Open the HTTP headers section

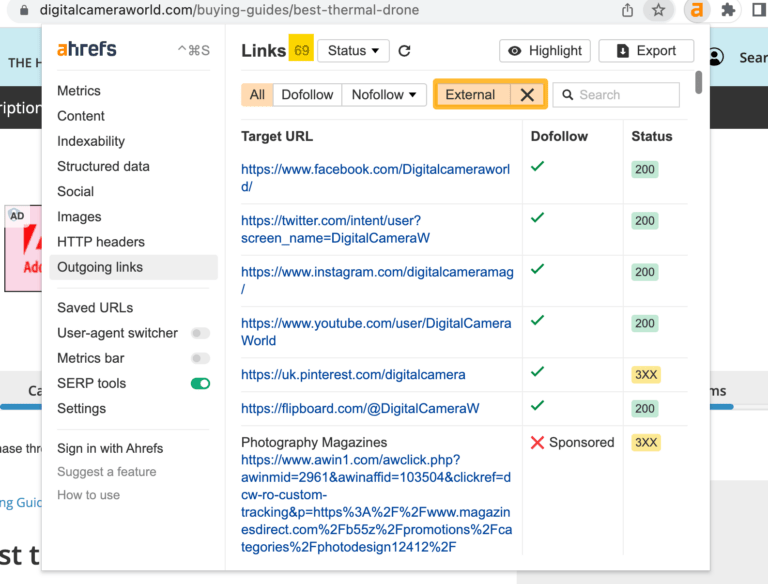point(101,242)
